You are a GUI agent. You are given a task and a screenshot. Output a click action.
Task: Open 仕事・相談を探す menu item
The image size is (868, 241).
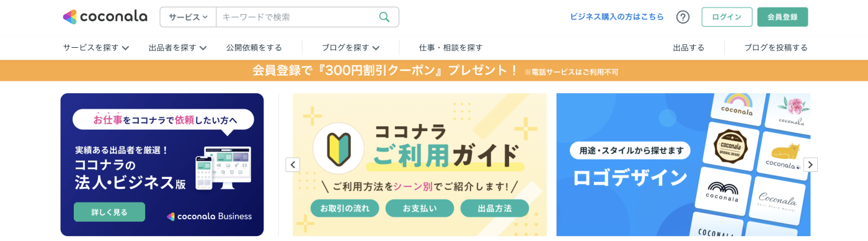pyautogui.click(x=451, y=47)
